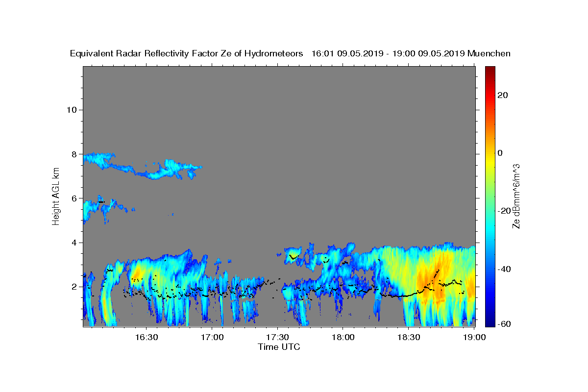
Task: Click the colorbar value label -40
Action: (x=504, y=269)
